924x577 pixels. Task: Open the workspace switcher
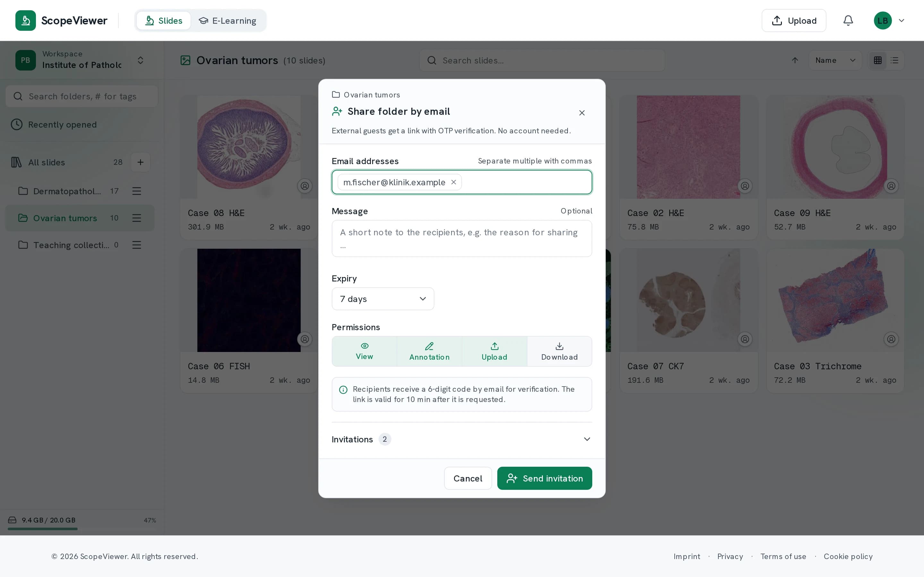coord(80,60)
